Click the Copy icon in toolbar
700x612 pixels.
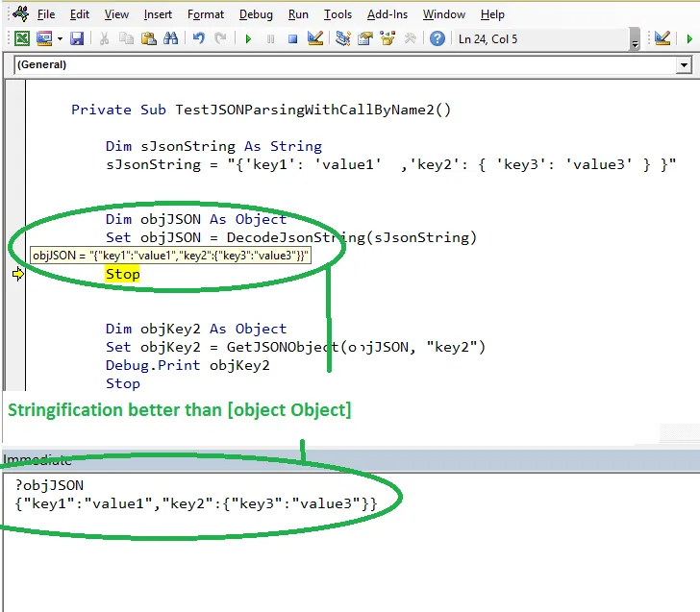(126, 38)
